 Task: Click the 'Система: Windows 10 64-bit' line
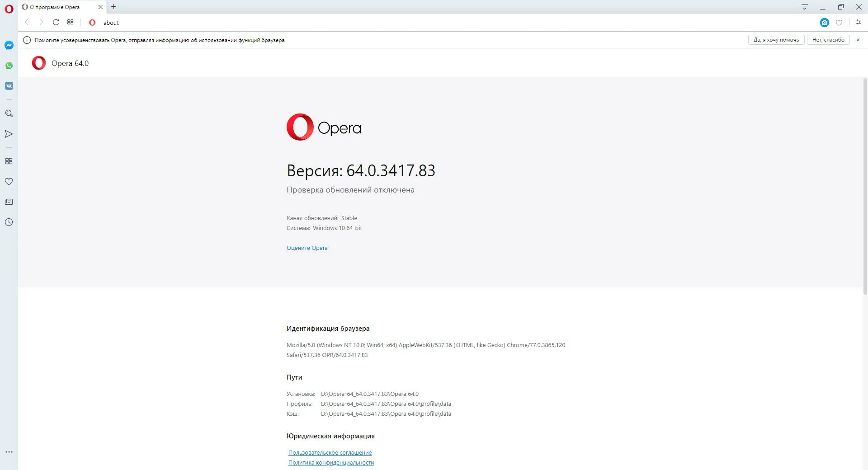pos(324,228)
